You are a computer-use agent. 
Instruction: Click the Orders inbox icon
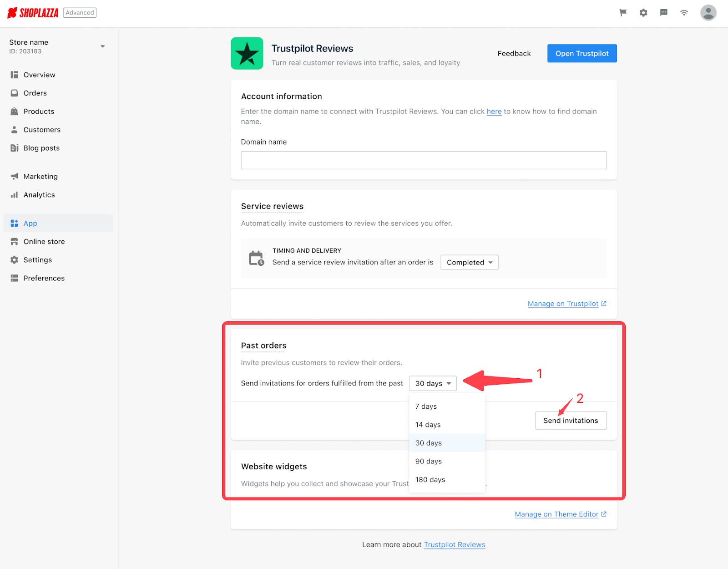click(14, 93)
